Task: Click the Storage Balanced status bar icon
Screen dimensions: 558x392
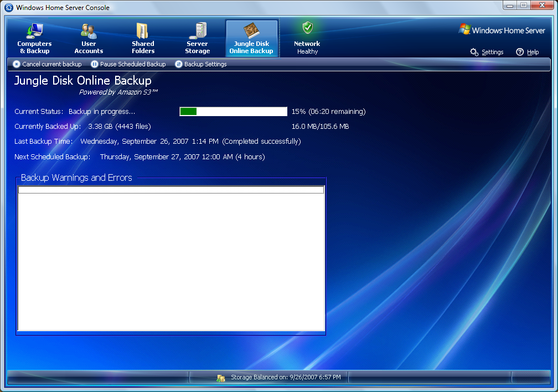Action: (x=221, y=378)
